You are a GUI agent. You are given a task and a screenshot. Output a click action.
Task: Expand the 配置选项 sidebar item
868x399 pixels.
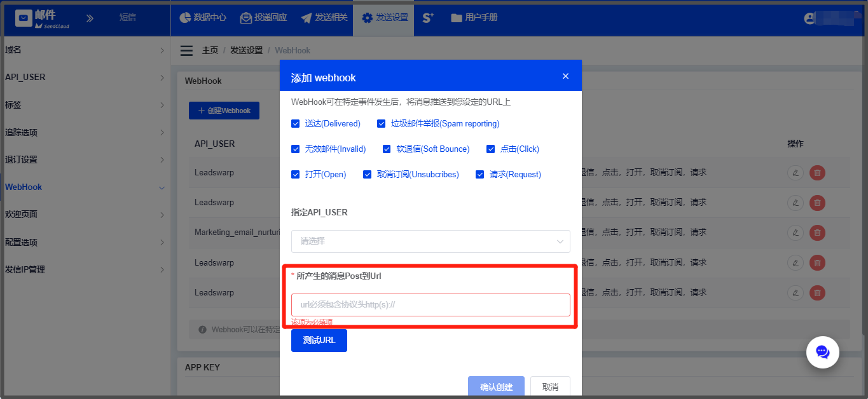click(x=85, y=242)
